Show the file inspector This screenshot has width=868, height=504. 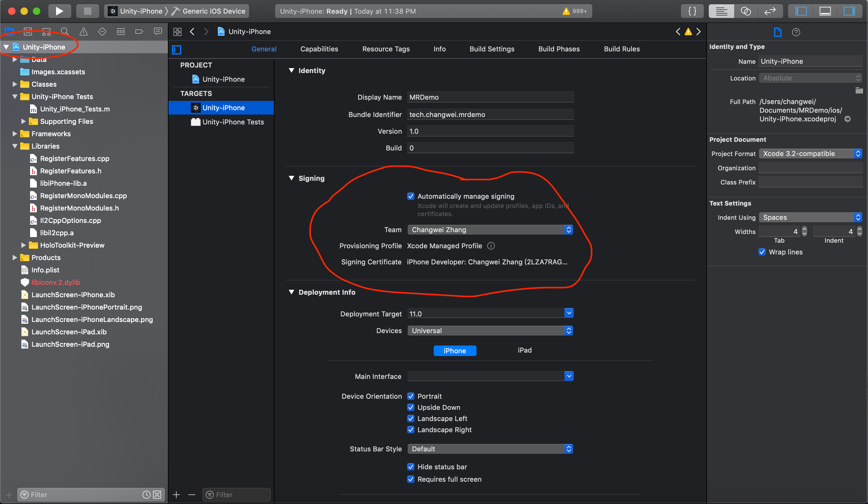[x=778, y=33]
